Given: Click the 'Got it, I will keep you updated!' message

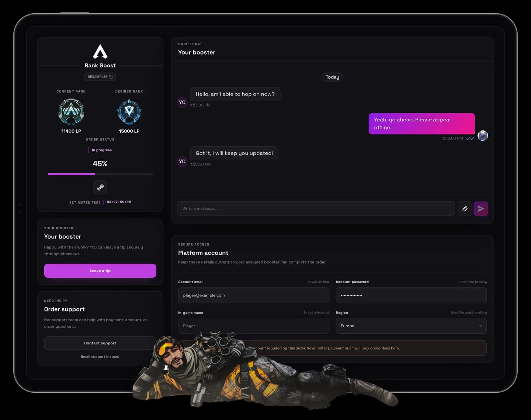Looking at the screenshot, I should click(x=234, y=153).
